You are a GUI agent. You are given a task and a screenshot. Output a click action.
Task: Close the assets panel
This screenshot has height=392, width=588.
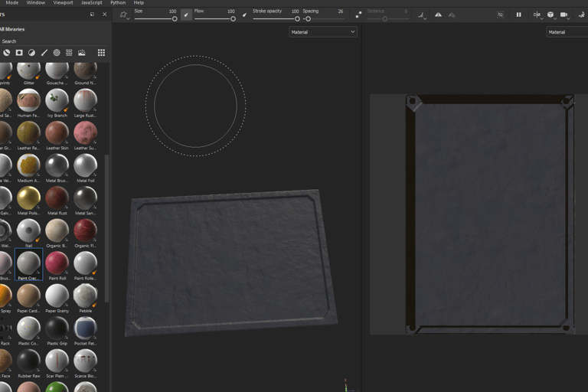click(x=104, y=14)
